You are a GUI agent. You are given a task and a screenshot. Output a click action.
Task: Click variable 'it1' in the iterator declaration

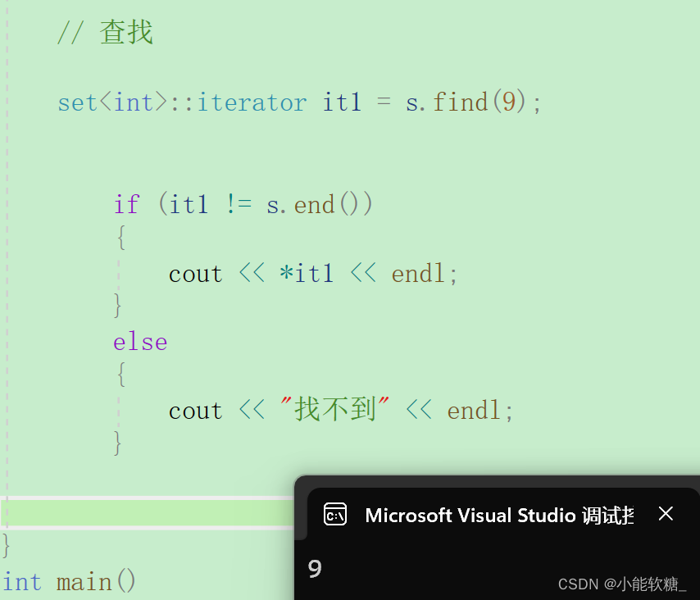coord(342,102)
